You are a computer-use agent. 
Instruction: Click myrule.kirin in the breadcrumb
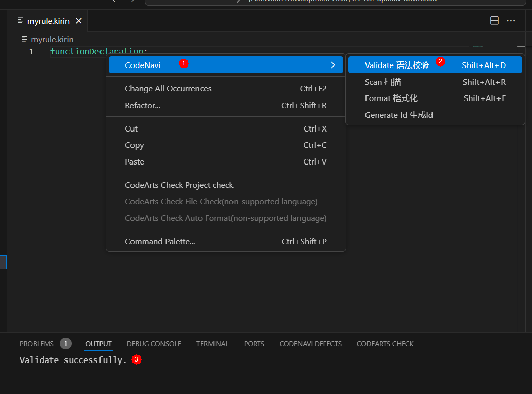pyautogui.click(x=52, y=39)
